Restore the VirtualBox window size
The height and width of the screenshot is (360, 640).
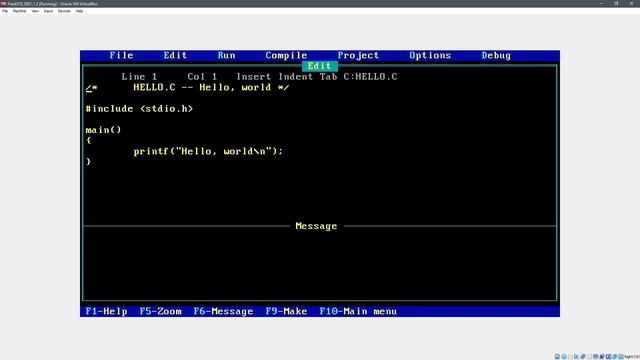coord(616,4)
